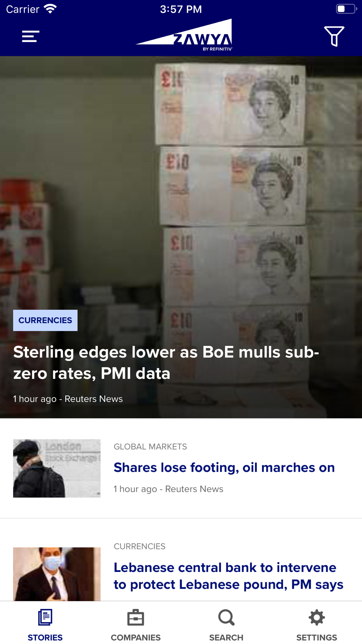The height and width of the screenshot is (644, 362).
Task: Select the STORIES tab label
Action: click(x=45, y=637)
